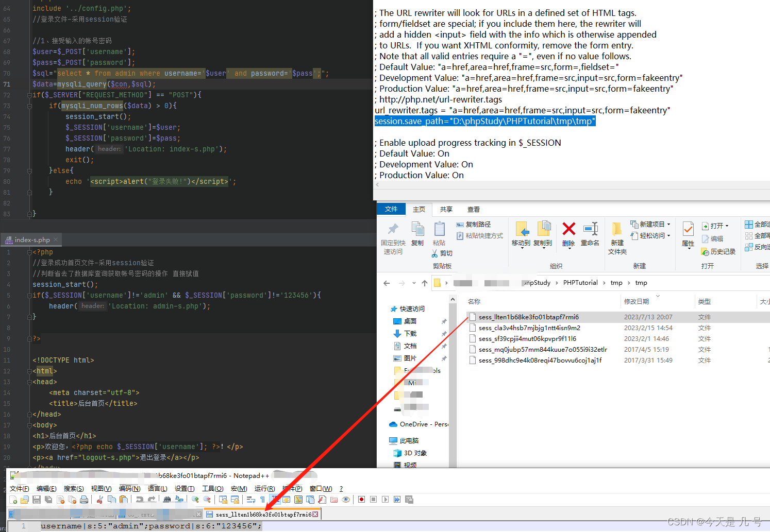Click the Rename icon in Explorer ribbon
Screen dimensions: 770x532
590,229
